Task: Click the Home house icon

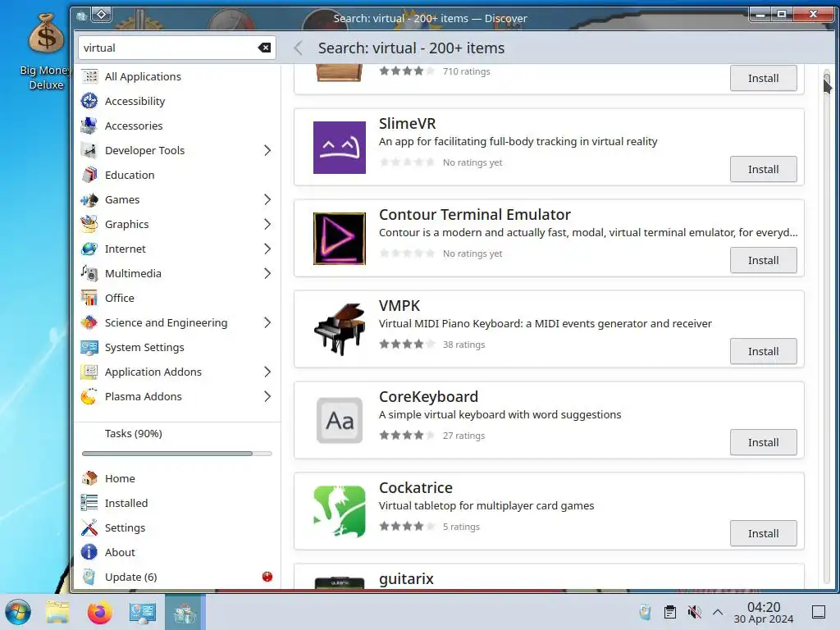Action: tap(89, 478)
